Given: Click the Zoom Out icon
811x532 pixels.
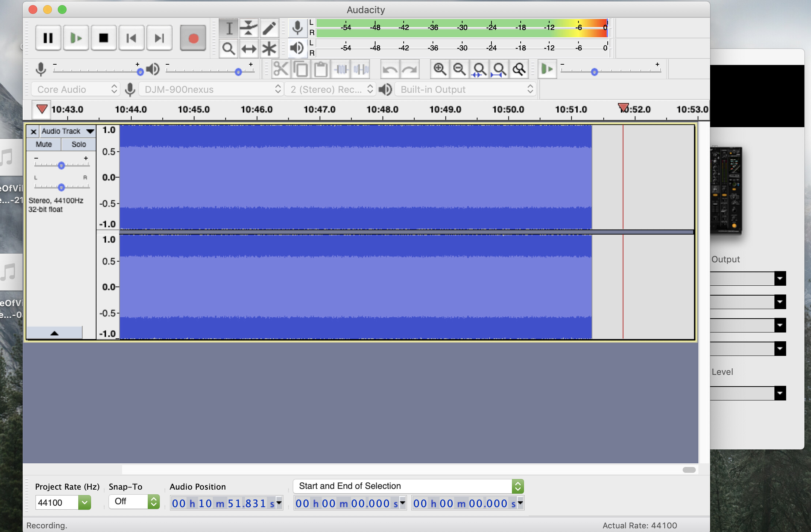Looking at the screenshot, I should [x=459, y=69].
